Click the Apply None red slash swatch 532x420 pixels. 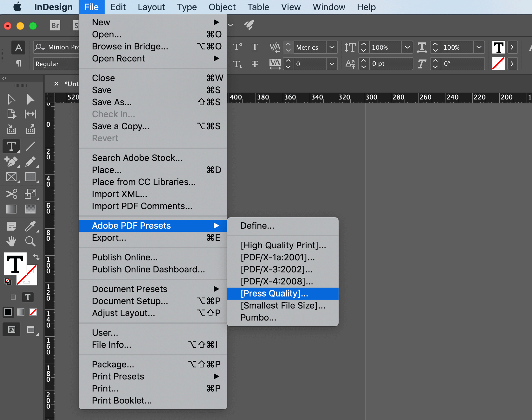pos(33,312)
